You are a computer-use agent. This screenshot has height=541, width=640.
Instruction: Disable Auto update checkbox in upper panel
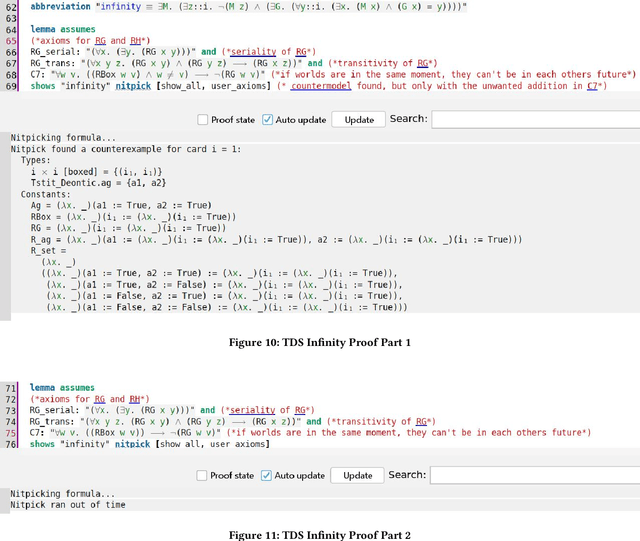(267, 120)
